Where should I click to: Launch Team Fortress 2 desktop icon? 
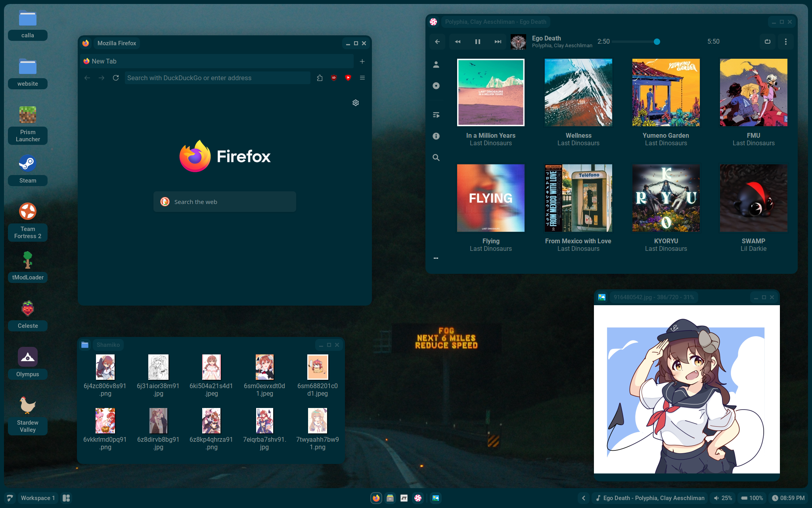click(28, 221)
